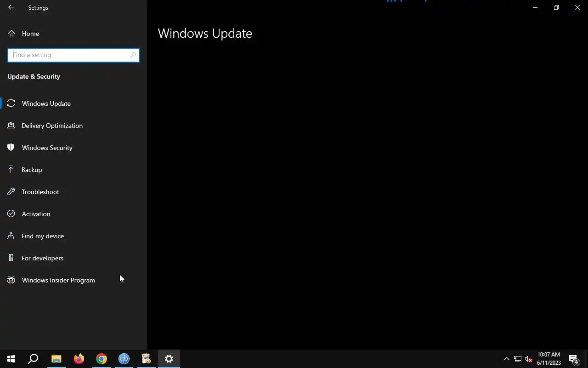Go back with the Settings back arrow
Screen dimensions: 588x368
11,7
